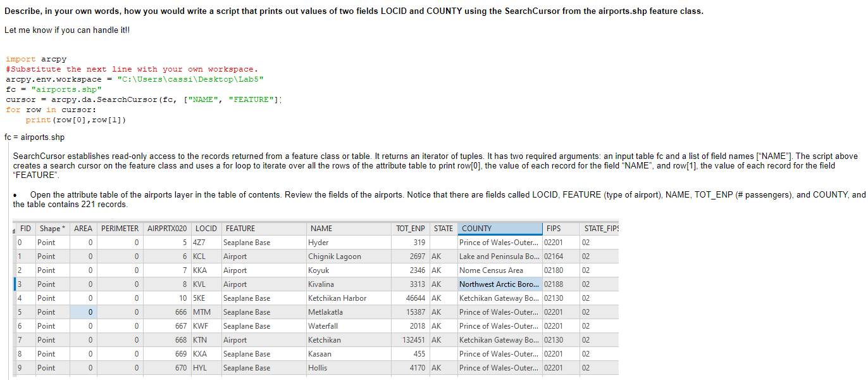
Task: Select the 'Koyuk' name cell
Action: pyautogui.click(x=349, y=270)
